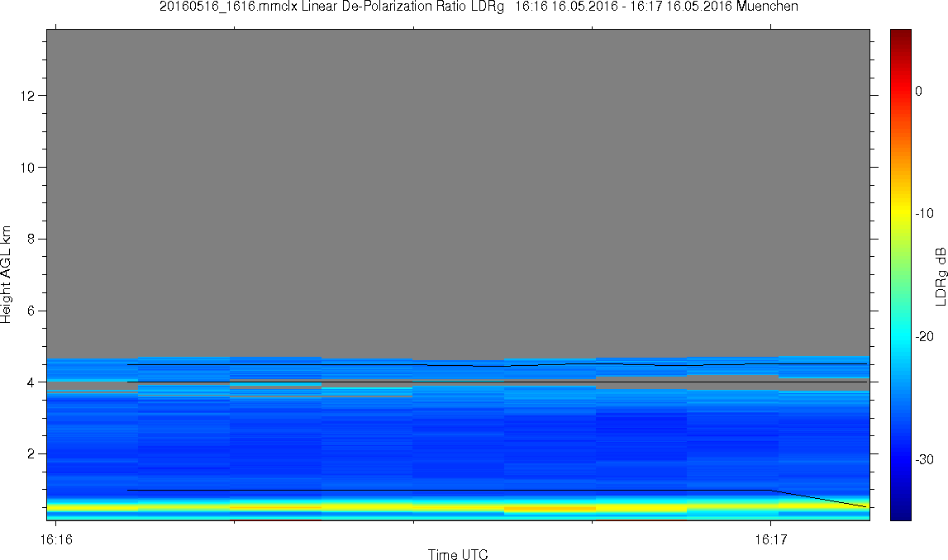Image resolution: width=948 pixels, height=560 pixels.
Task: Click the colorbar value -30
Action: [924, 460]
